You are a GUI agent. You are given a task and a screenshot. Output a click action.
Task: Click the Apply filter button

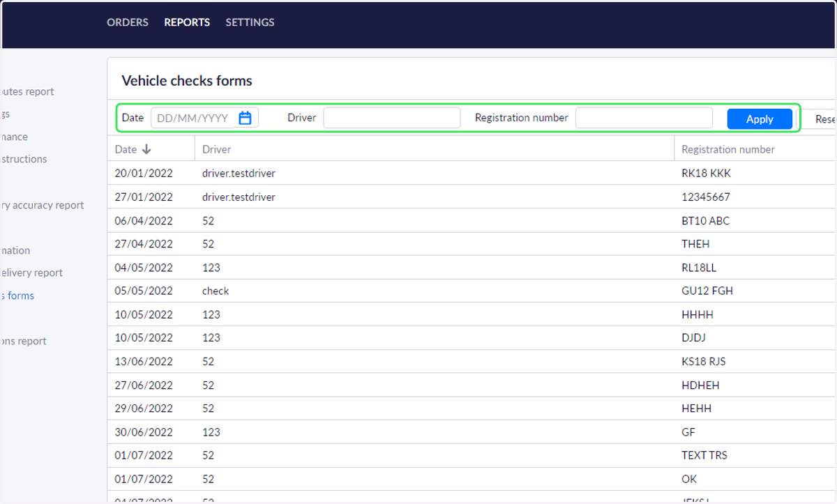click(760, 119)
